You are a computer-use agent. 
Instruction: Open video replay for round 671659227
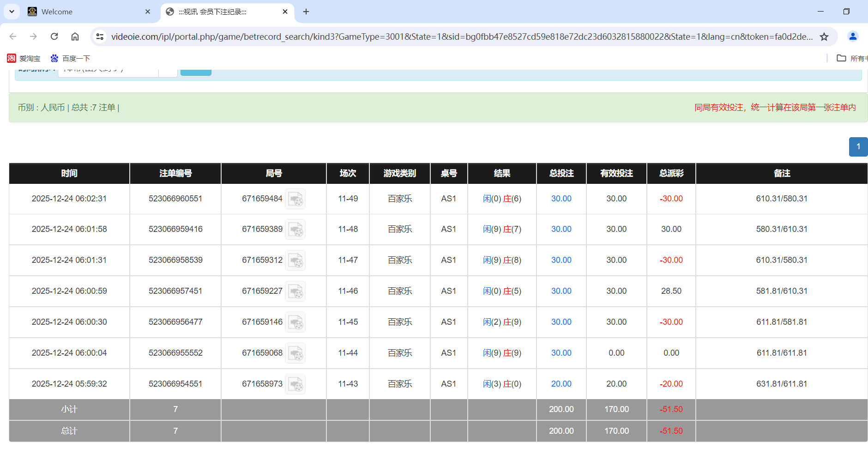click(295, 291)
